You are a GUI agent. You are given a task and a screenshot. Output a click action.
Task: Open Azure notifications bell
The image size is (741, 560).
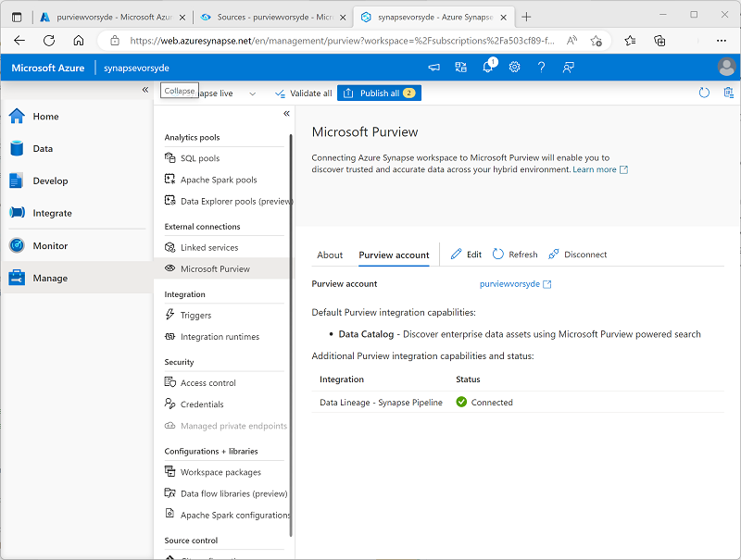tap(489, 67)
